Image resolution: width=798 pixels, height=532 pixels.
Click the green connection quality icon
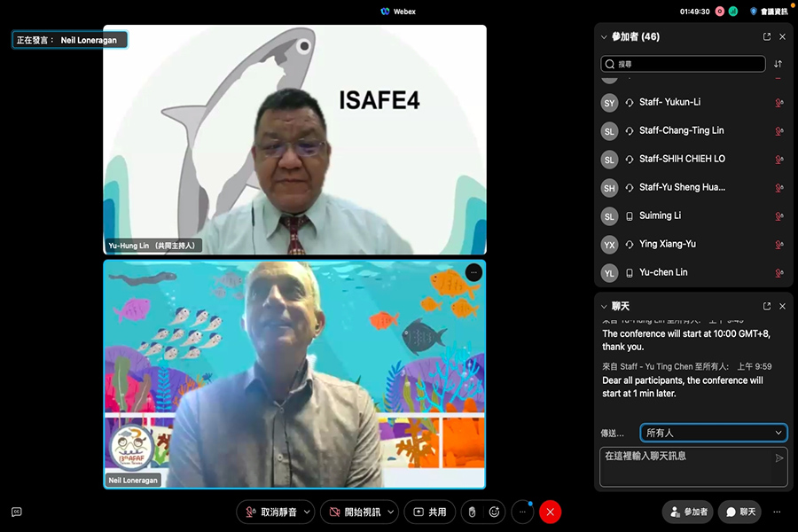tap(733, 12)
